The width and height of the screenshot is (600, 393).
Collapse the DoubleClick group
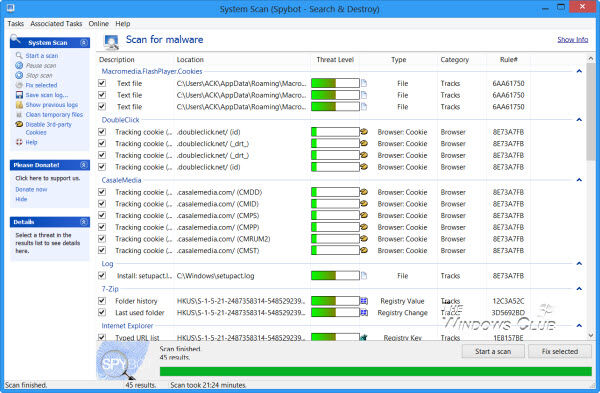coord(579,120)
